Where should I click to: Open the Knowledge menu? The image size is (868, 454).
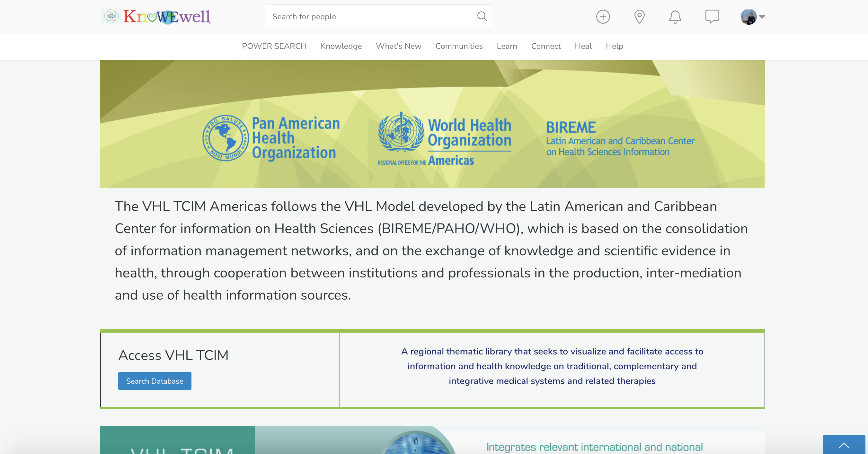[x=341, y=46]
